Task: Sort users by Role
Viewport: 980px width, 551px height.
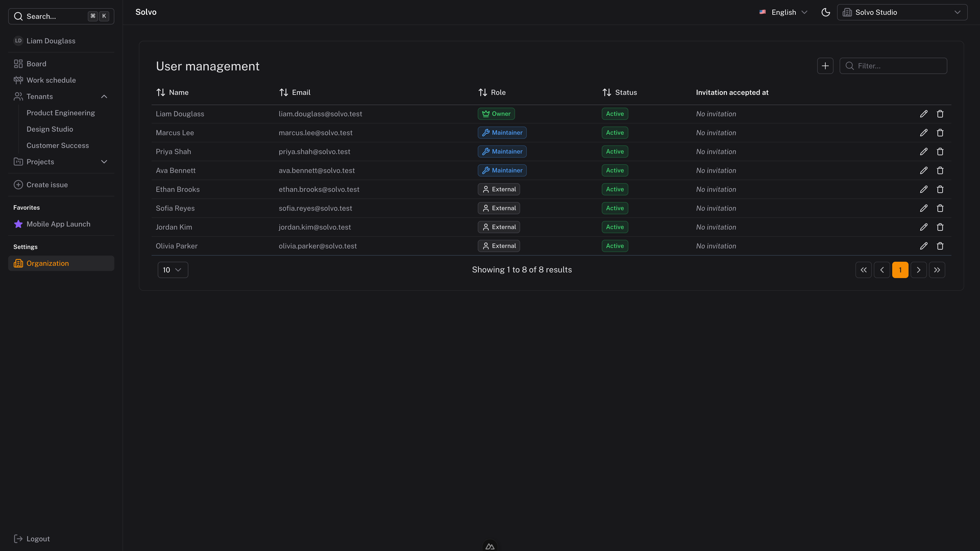Action: (x=482, y=92)
